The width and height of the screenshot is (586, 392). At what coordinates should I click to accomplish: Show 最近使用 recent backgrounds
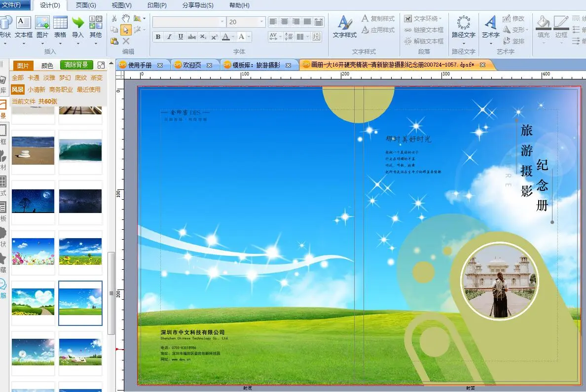coord(89,89)
